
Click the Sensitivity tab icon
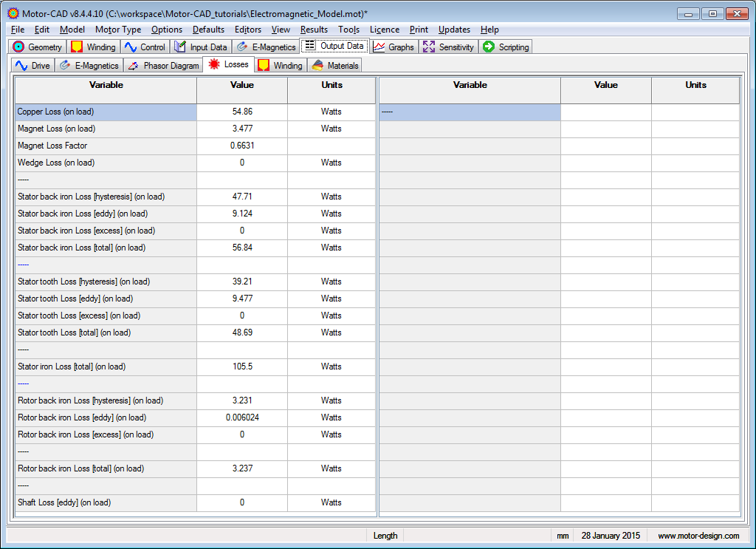click(429, 47)
